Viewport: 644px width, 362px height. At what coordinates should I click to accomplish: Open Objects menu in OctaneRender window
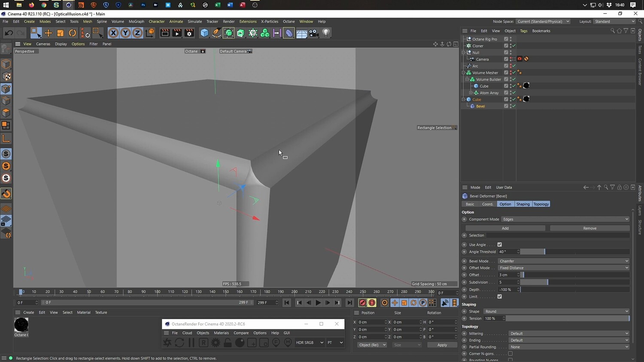click(x=203, y=333)
